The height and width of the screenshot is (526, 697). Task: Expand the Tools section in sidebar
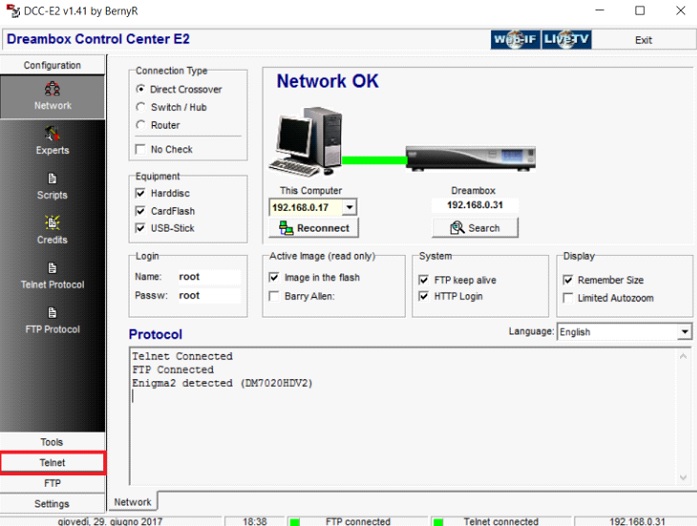coord(52,442)
